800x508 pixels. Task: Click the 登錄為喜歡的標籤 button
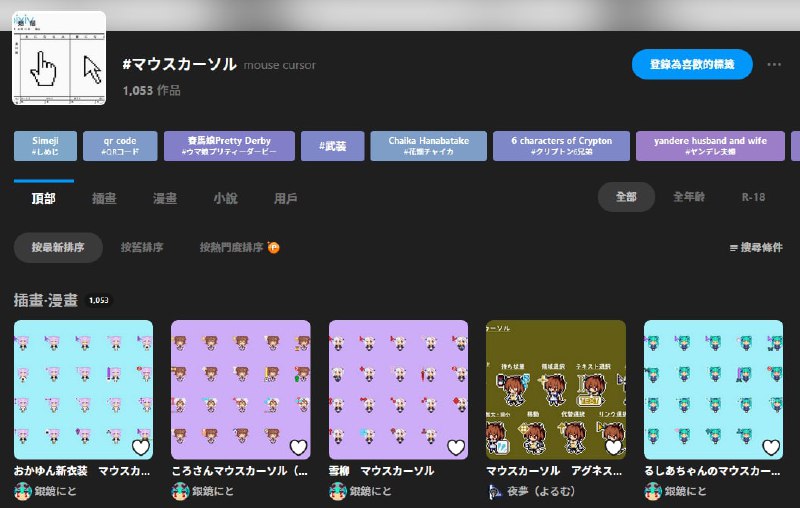pyautogui.click(x=692, y=64)
